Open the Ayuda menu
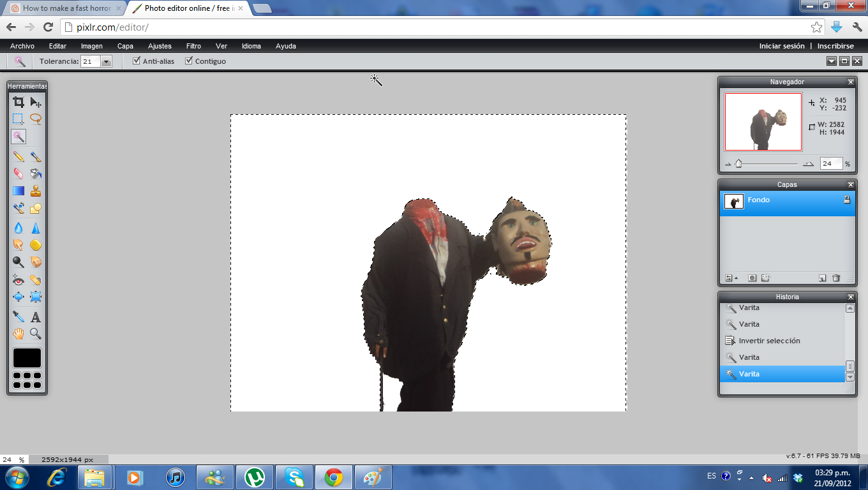 point(286,46)
